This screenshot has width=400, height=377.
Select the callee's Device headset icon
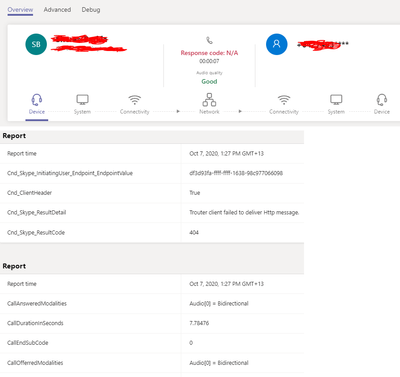(x=382, y=99)
